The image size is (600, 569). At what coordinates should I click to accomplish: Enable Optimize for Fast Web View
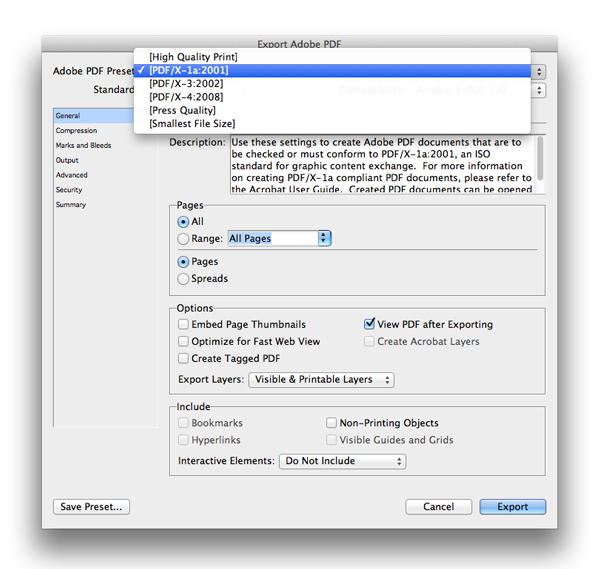183,341
